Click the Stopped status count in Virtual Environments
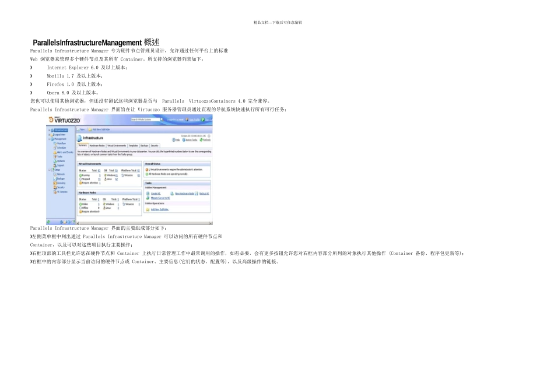Viewport: 554px width, 392px height. pyautogui.click(x=99, y=179)
